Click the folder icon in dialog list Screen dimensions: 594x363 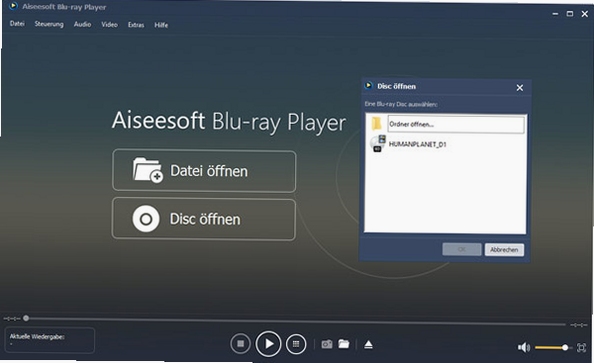pos(376,124)
